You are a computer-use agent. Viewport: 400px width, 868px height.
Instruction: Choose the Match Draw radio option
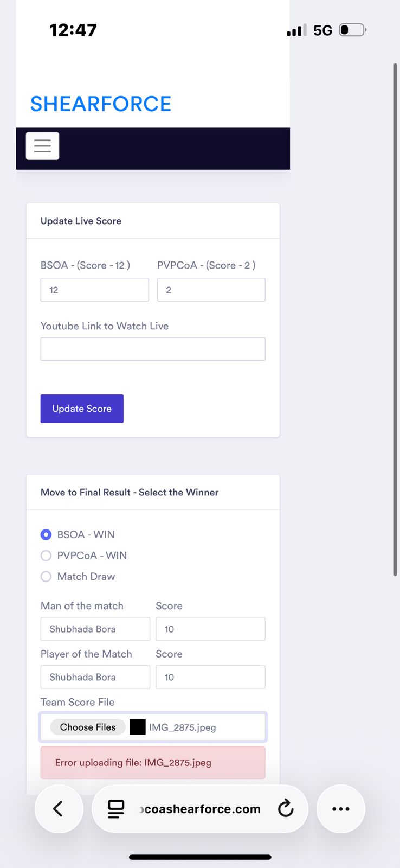(46, 577)
